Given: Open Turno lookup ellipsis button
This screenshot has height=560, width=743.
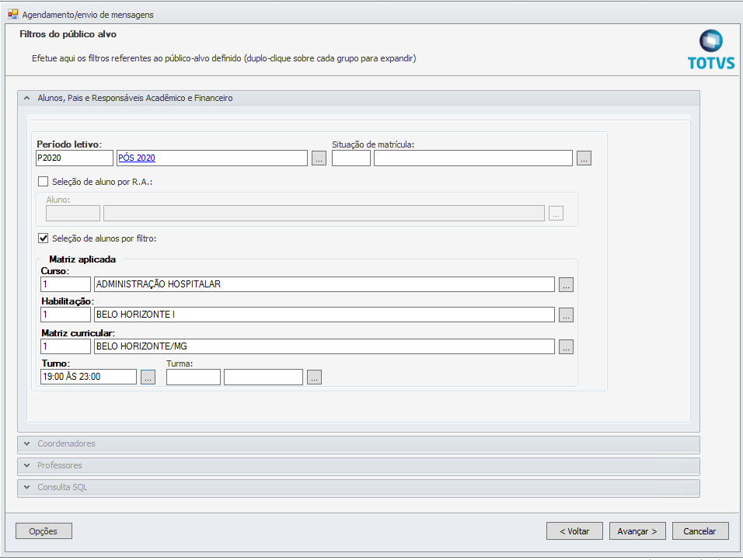Looking at the screenshot, I should (x=148, y=377).
